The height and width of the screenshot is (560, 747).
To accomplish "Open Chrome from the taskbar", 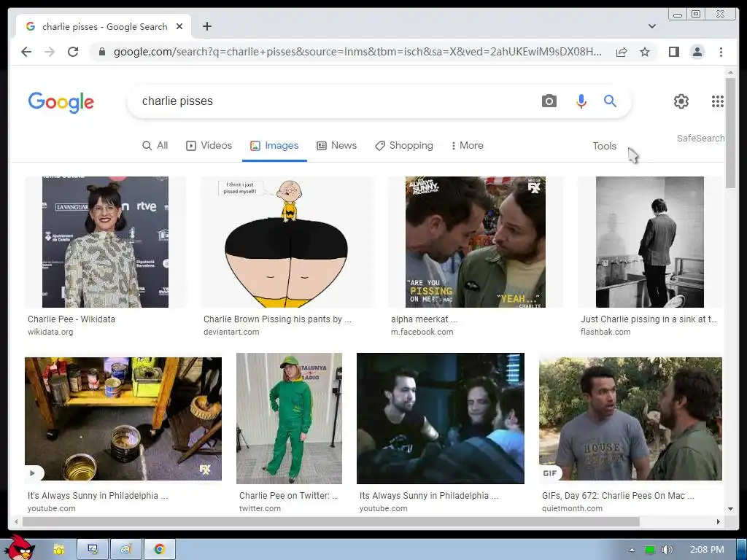I will 159,550.
